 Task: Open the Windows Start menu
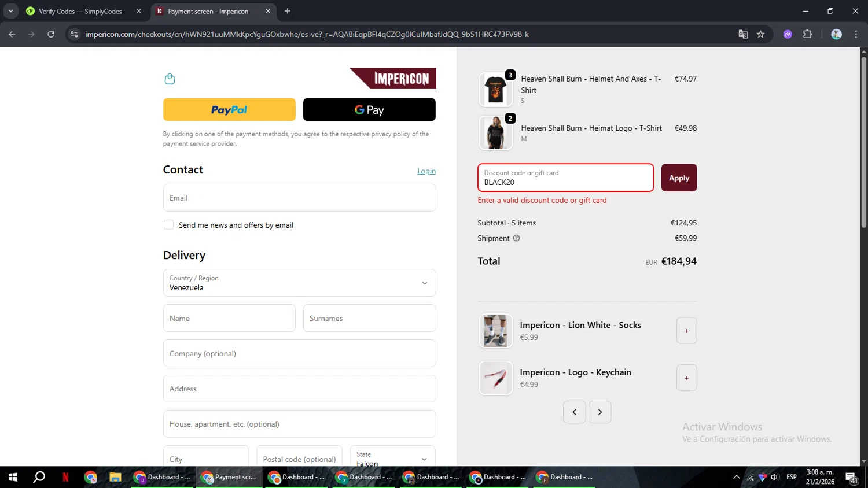pyautogui.click(x=13, y=477)
